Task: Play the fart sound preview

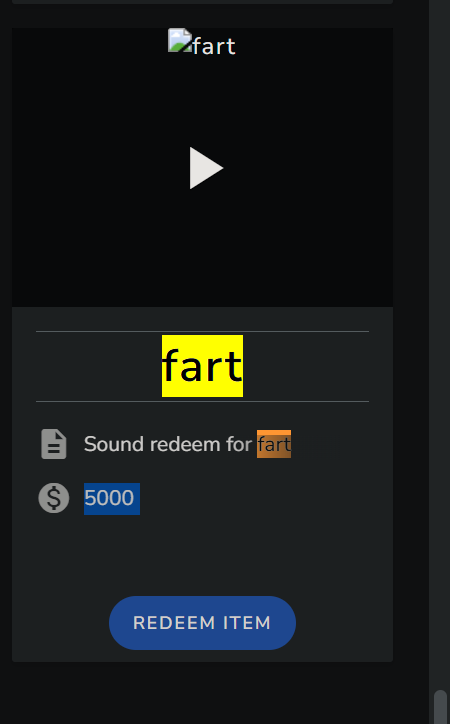Action: pos(206,168)
